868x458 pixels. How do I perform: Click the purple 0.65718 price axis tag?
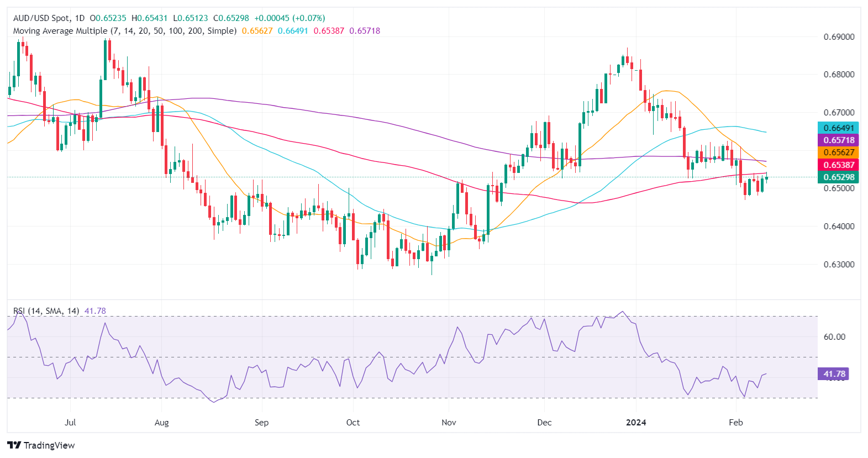click(838, 140)
